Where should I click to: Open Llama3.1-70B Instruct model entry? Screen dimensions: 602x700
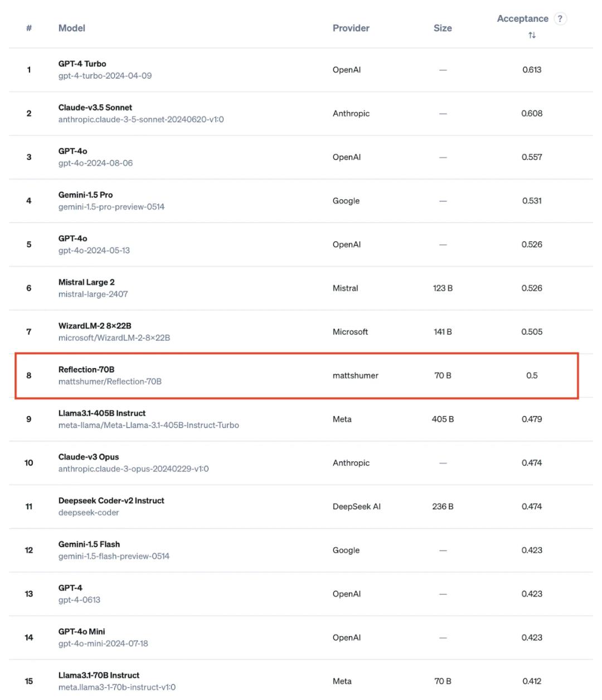tap(99, 675)
